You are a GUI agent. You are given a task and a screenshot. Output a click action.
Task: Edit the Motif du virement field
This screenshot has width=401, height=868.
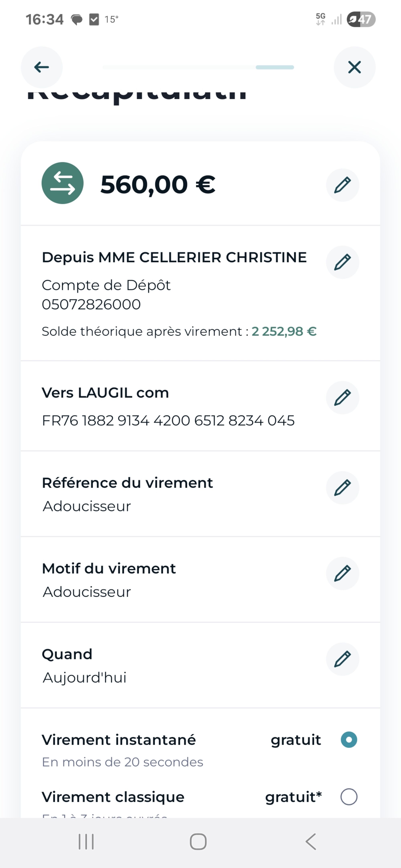(342, 574)
